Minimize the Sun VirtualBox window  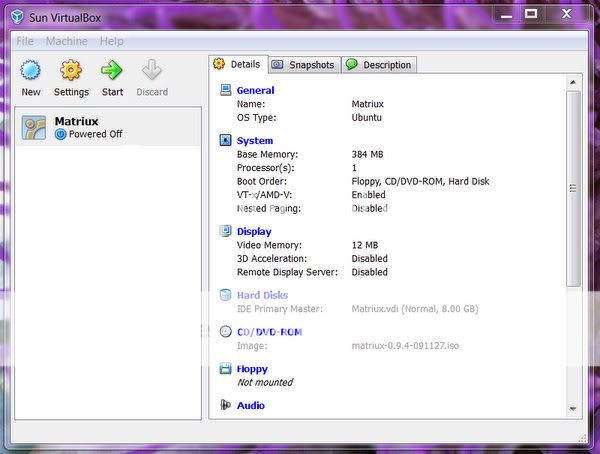click(x=506, y=15)
